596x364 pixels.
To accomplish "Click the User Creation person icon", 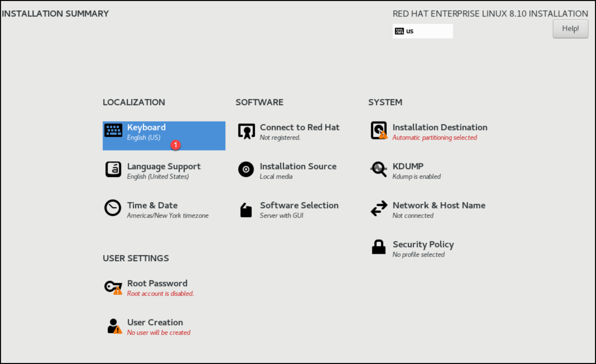I will (x=113, y=326).
